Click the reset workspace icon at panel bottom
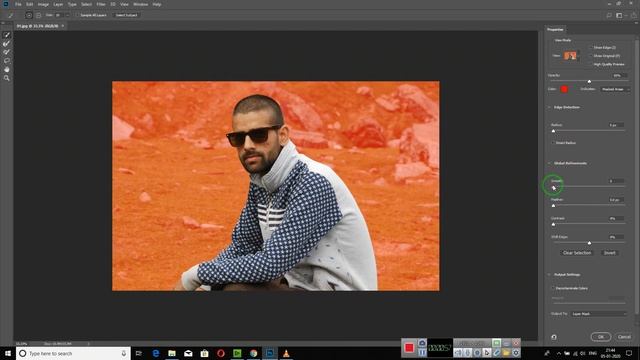Viewport: 640px width, 360px height. pyautogui.click(x=554, y=337)
